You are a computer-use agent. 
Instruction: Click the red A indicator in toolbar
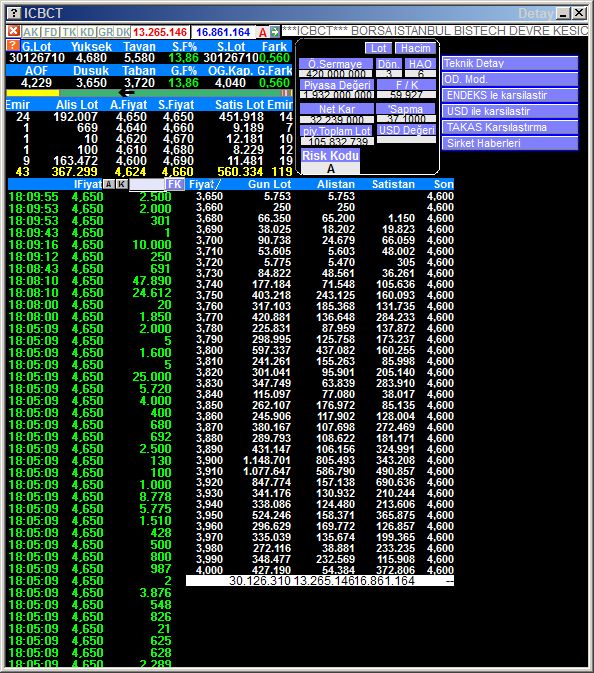pos(263,32)
